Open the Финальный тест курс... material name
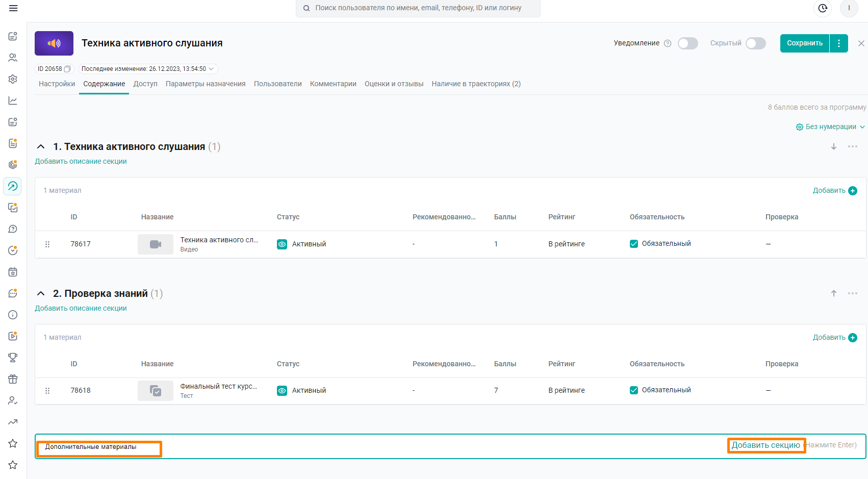 (x=219, y=387)
